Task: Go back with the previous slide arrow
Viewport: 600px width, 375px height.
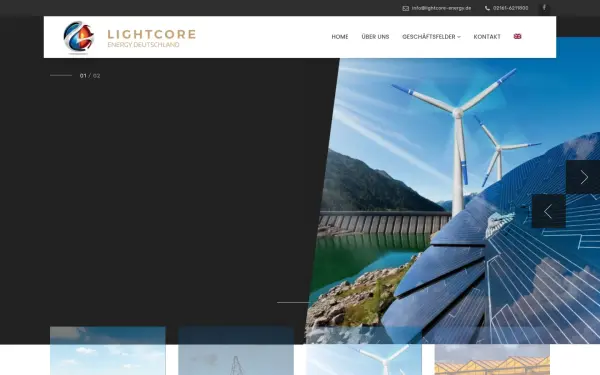Action: coord(549,211)
